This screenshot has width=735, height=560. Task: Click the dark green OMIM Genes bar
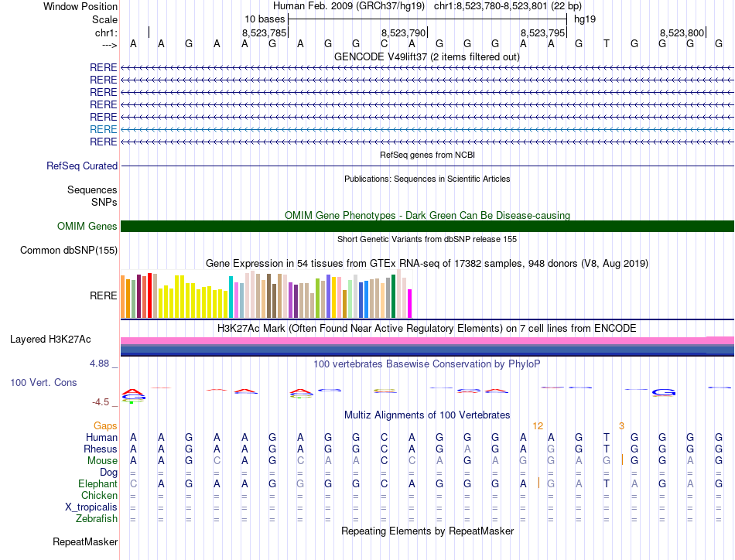pyautogui.click(x=427, y=226)
